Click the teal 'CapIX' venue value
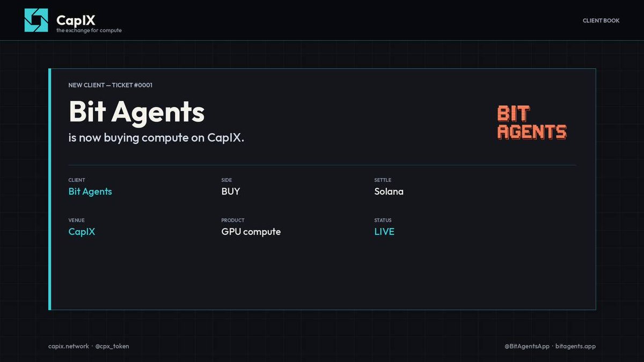This screenshot has height=362, width=644. [x=82, y=232]
